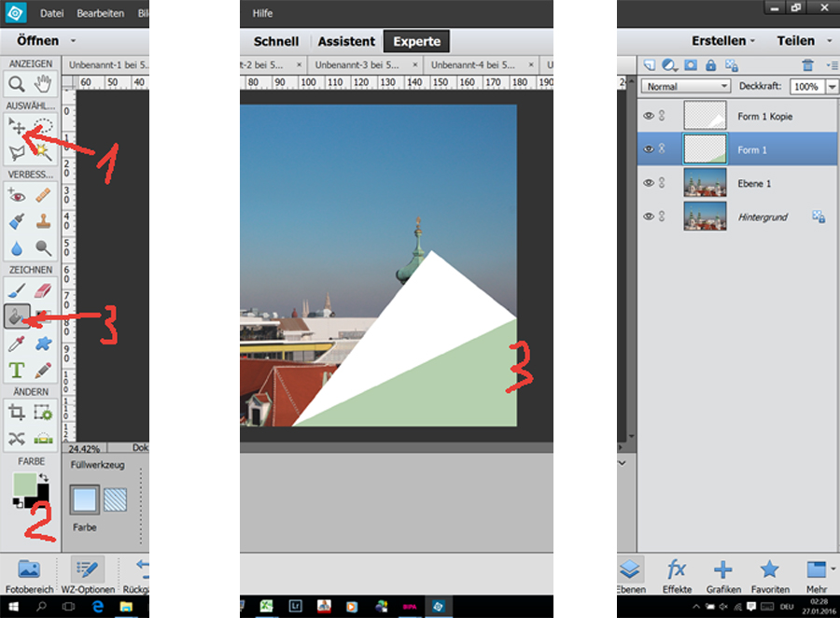Open the Unbenannt-3 document tab
This screenshot has height=618, width=840.
coord(357,64)
